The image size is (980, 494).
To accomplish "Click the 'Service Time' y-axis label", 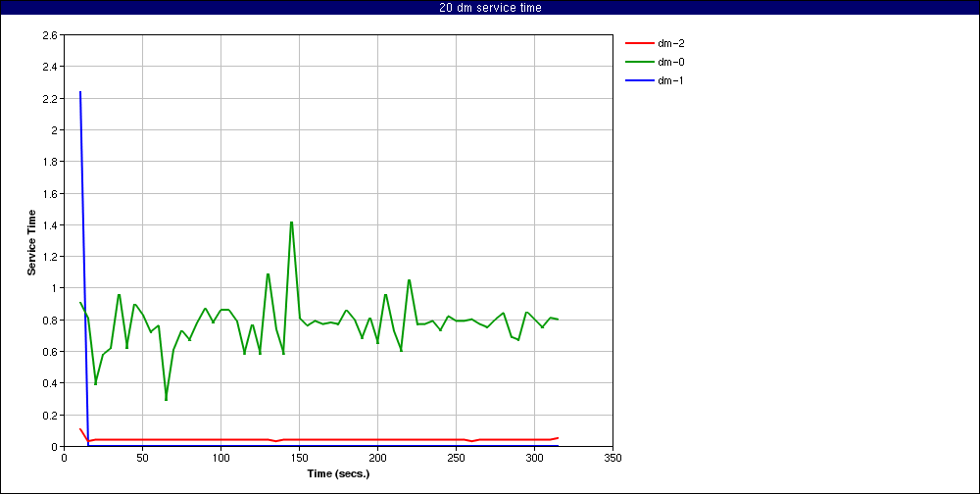I will (x=31, y=242).
